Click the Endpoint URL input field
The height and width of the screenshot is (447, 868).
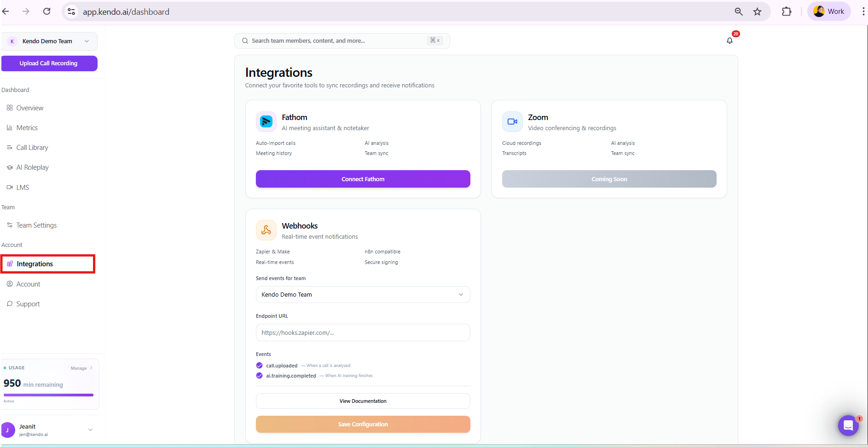[363, 332]
